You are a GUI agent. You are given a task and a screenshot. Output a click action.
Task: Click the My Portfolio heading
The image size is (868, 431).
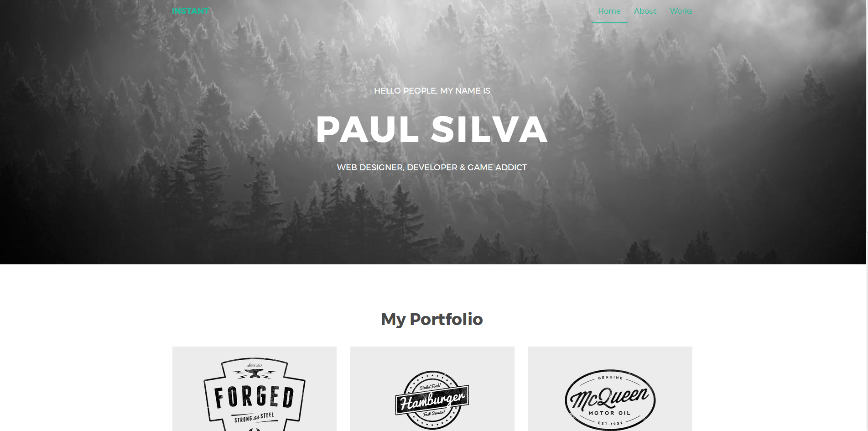[x=432, y=319]
